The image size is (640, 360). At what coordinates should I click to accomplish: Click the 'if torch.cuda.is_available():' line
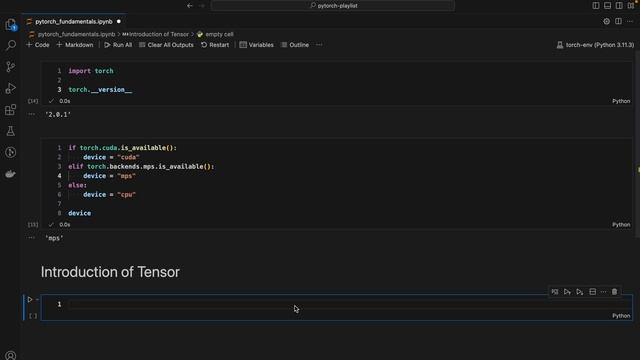pyautogui.click(x=122, y=148)
